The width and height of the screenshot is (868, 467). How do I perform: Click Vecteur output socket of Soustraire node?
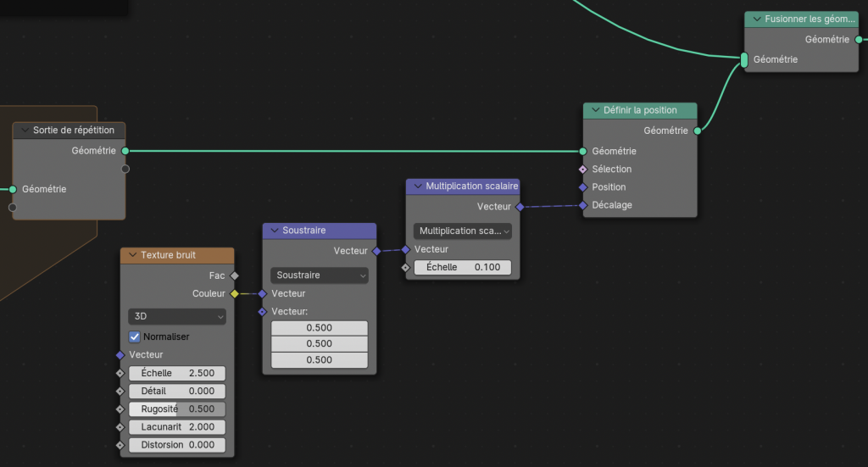click(x=376, y=250)
